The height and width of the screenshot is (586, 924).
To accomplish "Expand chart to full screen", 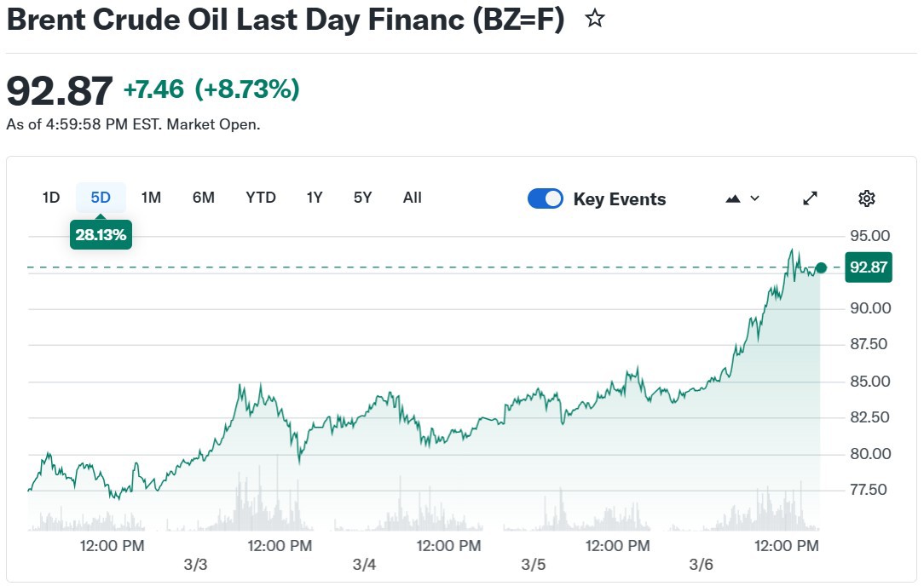I will (810, 198).
